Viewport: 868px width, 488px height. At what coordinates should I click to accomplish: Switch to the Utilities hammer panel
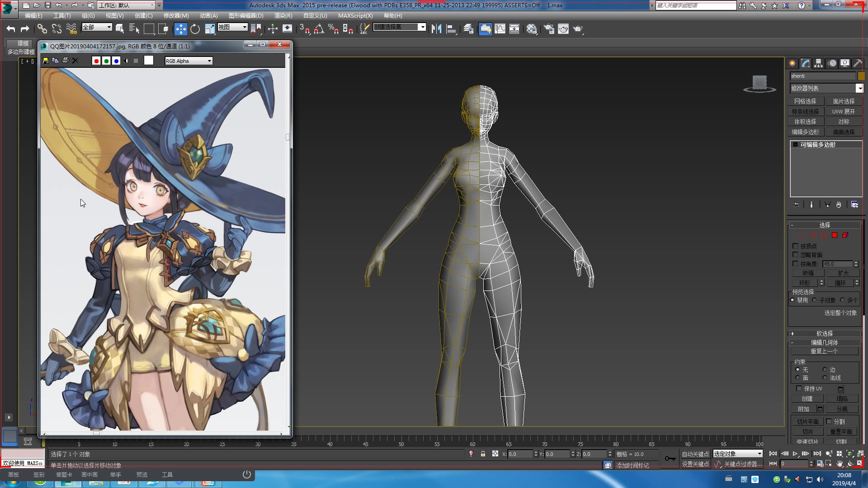click(x=858, y=63)
